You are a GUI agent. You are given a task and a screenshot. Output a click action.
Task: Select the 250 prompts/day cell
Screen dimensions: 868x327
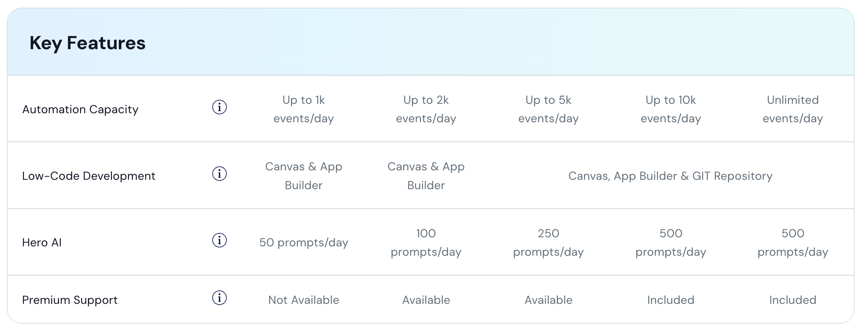tap(548, 242)
